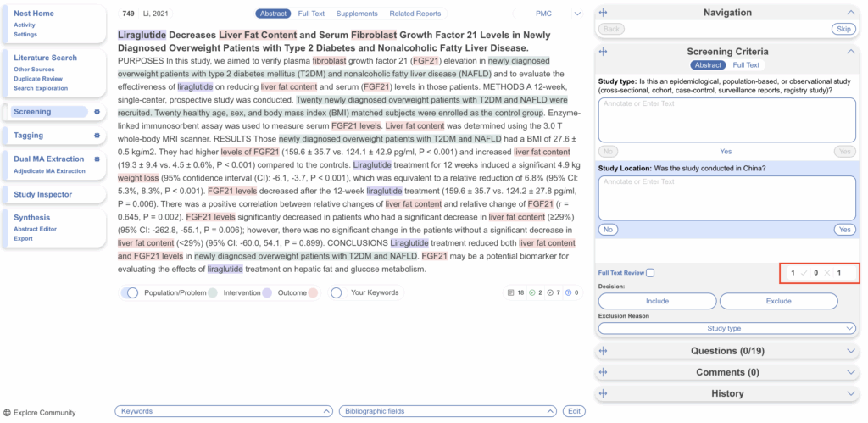The width and height of the screenshot is (868, 423).
Task: Click the green included-count checkmark icon
Action: [532, 293]
